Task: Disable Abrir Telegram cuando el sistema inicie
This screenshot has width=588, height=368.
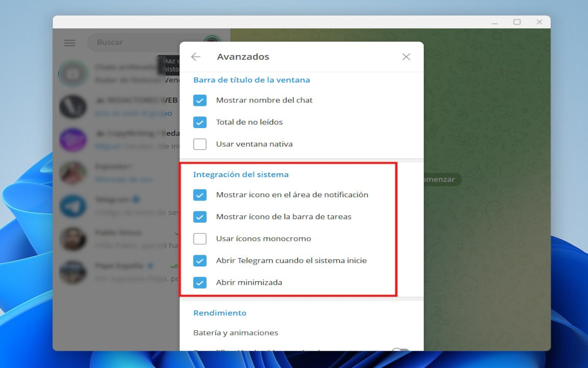Action: [199, 261]
